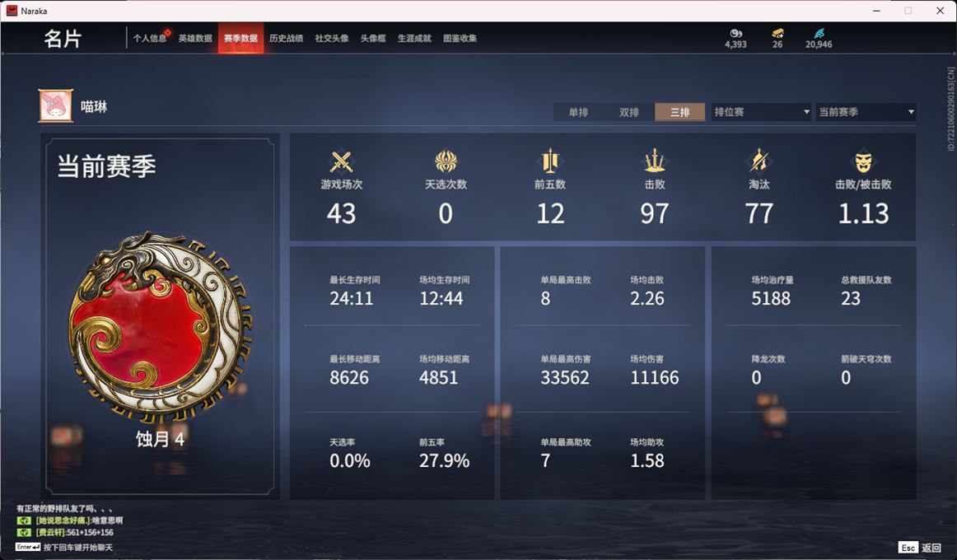
Task: Click the 淘汰 broken blade icon
Action: click(x=759, y=161)
